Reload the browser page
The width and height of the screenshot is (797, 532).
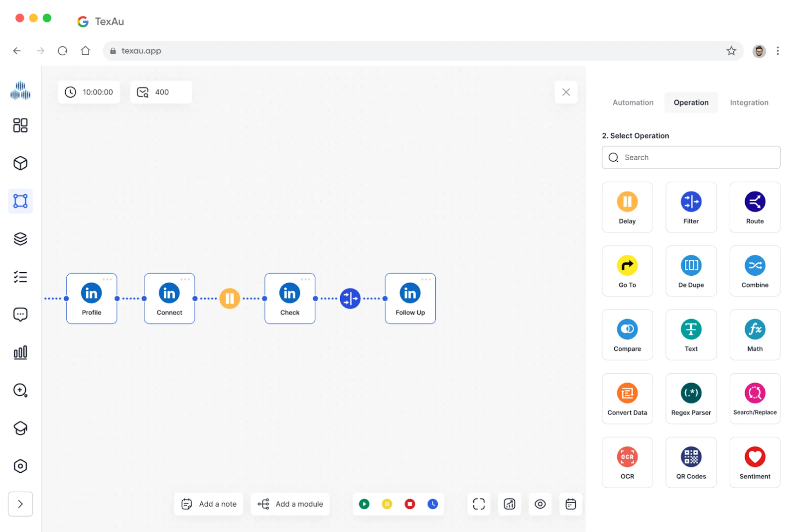click(62, 51)
